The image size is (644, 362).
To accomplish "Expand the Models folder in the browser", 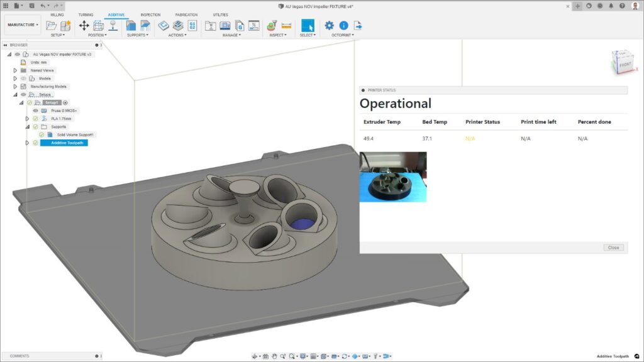I will pos(15,79).
